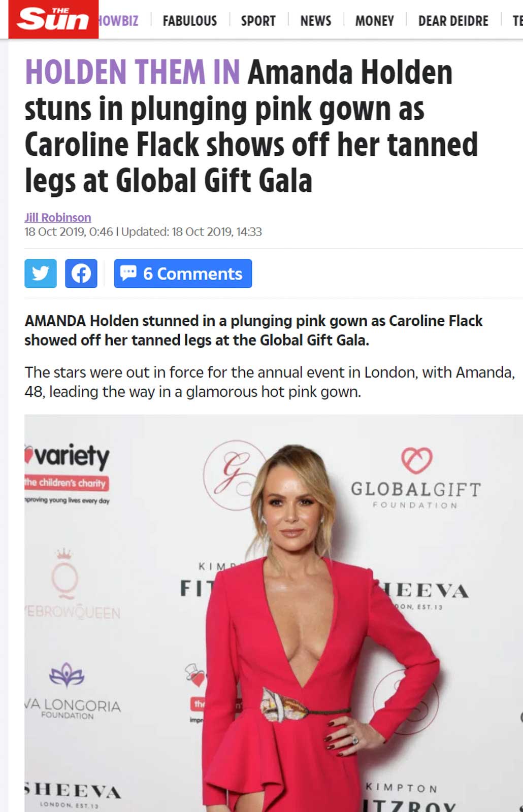Open the 6 Comments button
This screenshot has width=523, height=812.
183,274
